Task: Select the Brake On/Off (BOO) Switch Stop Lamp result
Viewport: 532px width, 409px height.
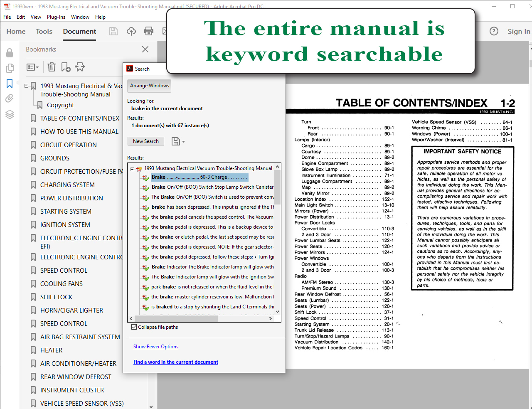Action: pyautogui.click(x=212, y=187)
